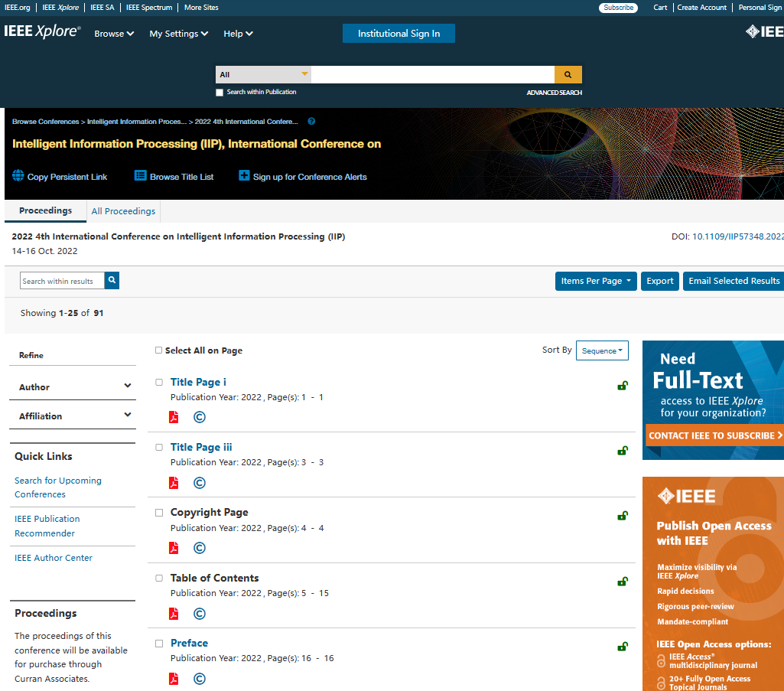
Task: Click copyright icon under Preface
Action: click(200, 679)
